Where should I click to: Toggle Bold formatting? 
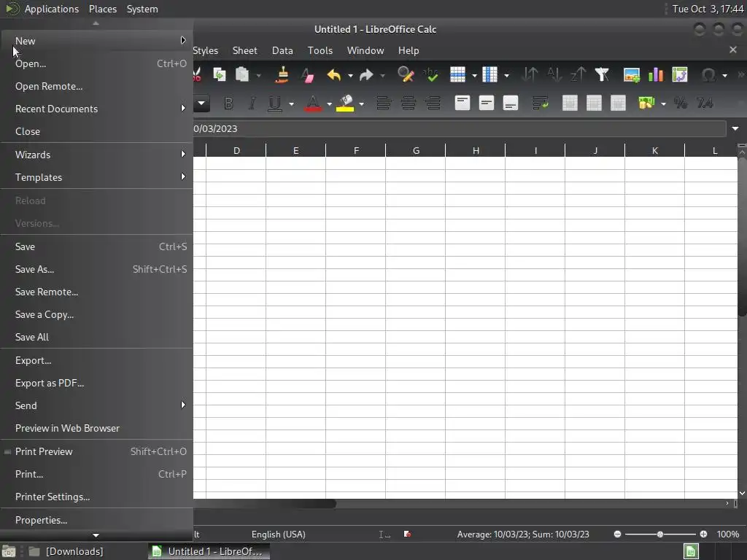228,104
